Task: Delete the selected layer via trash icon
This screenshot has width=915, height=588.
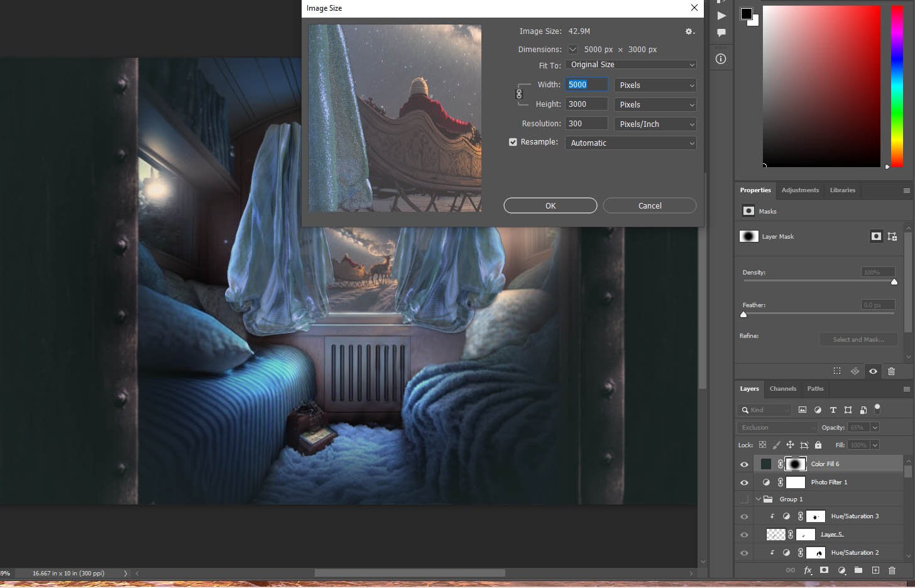Action: (x=892, y=570)
